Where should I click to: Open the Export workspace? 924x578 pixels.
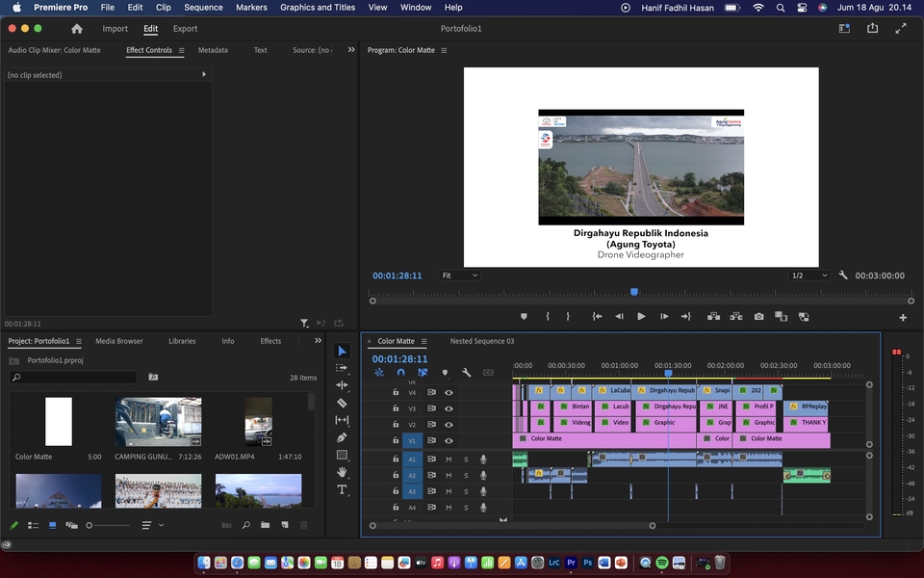[185, 28]
